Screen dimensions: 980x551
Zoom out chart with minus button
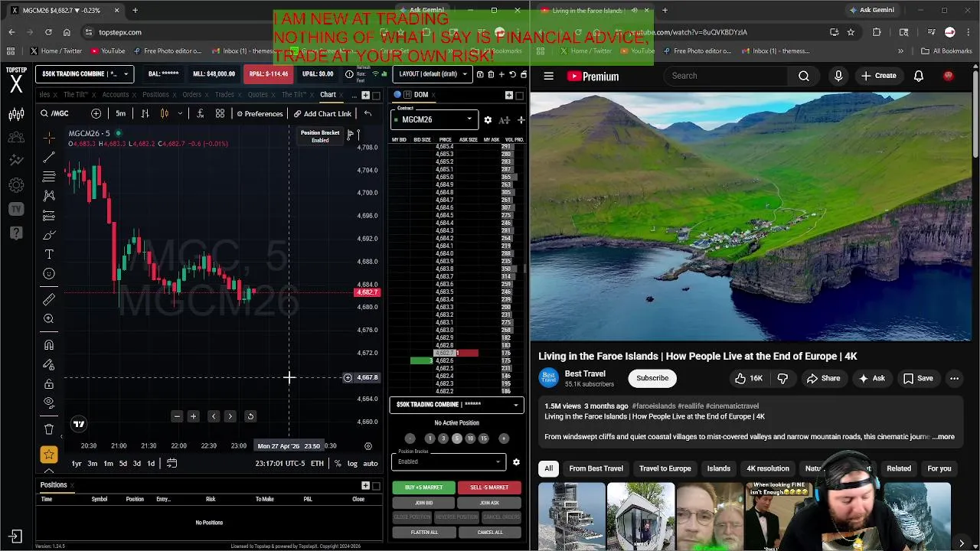[x=177, y=416]
